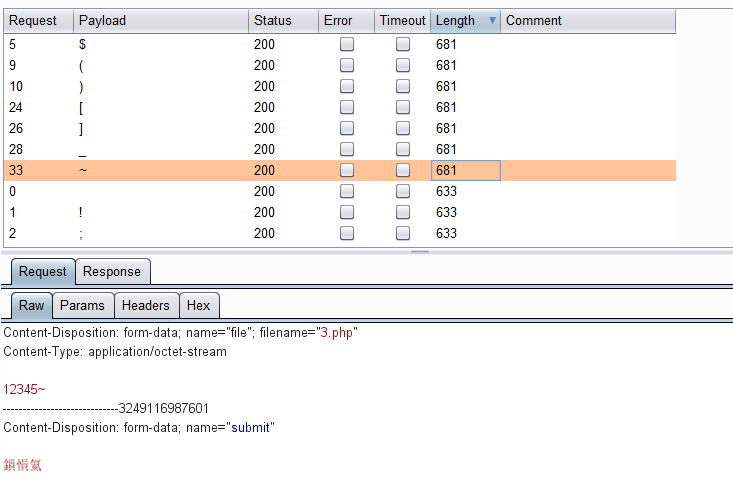The image size is (733, 477).
Task: Toggle Timeout checkbox for request 5
Action: coord(403,44)
